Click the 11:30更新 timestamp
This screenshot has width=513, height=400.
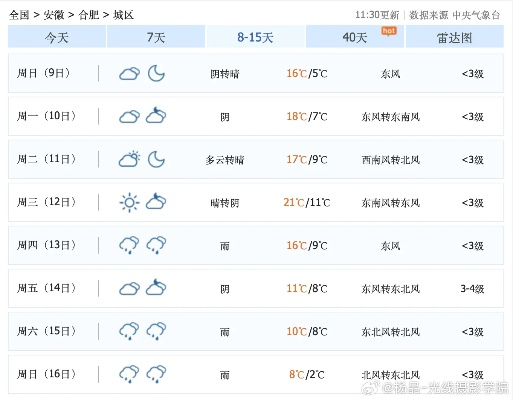pos(377,15)
